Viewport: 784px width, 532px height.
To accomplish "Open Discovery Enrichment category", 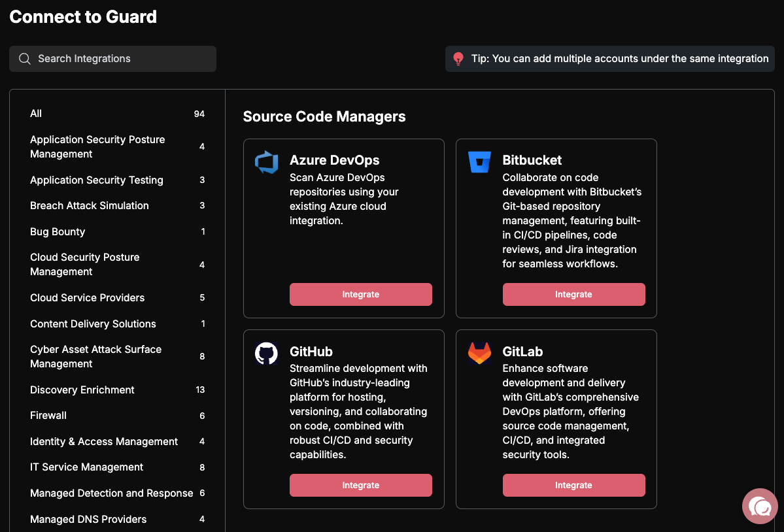I will 117,390.
